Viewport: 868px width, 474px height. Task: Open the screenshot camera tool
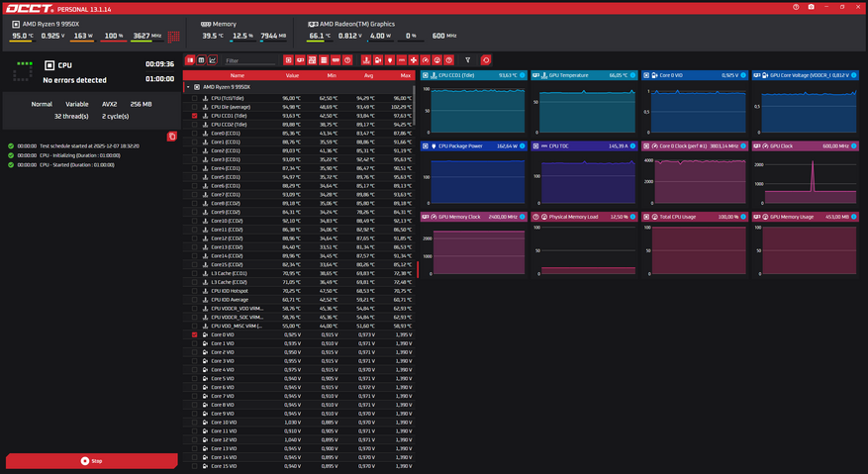point(811,7)
